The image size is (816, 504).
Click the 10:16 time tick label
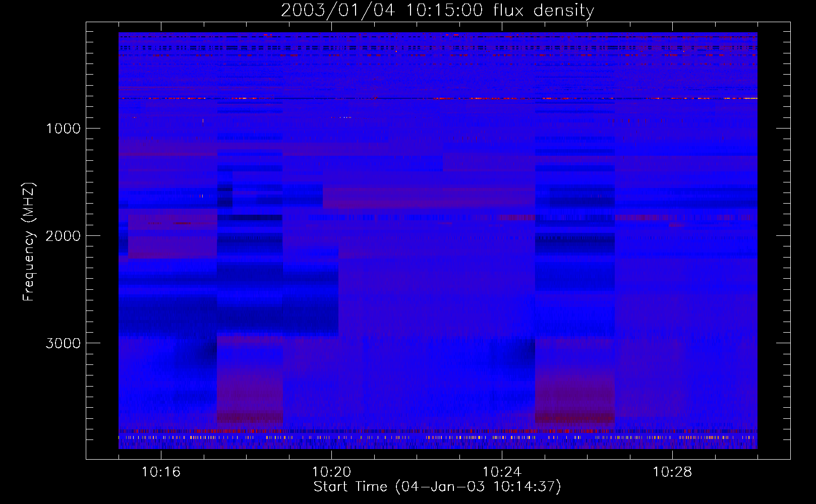(161, 472)
